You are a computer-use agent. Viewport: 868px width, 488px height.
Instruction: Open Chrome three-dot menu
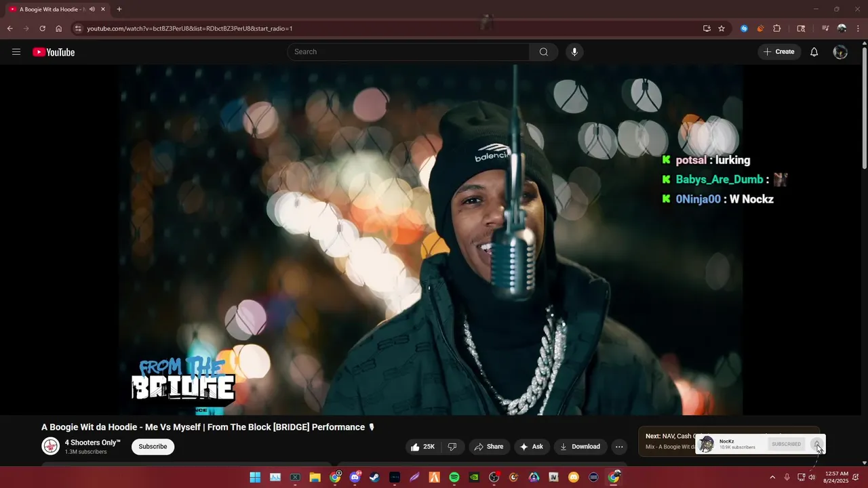(857, 28)
